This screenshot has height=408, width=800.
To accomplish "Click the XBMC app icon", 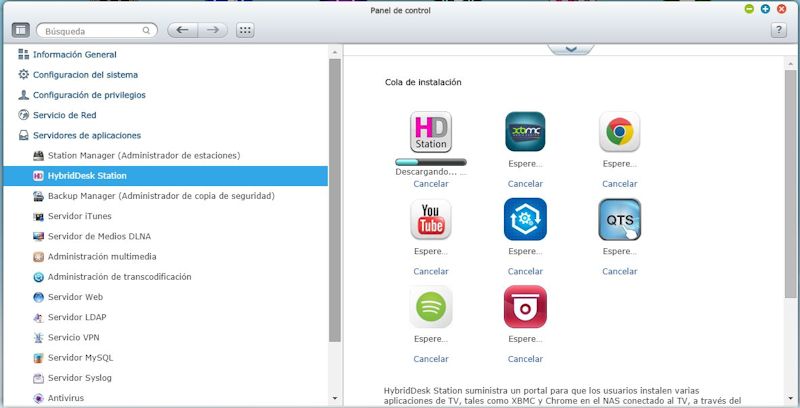I will (x=525, y=132).
